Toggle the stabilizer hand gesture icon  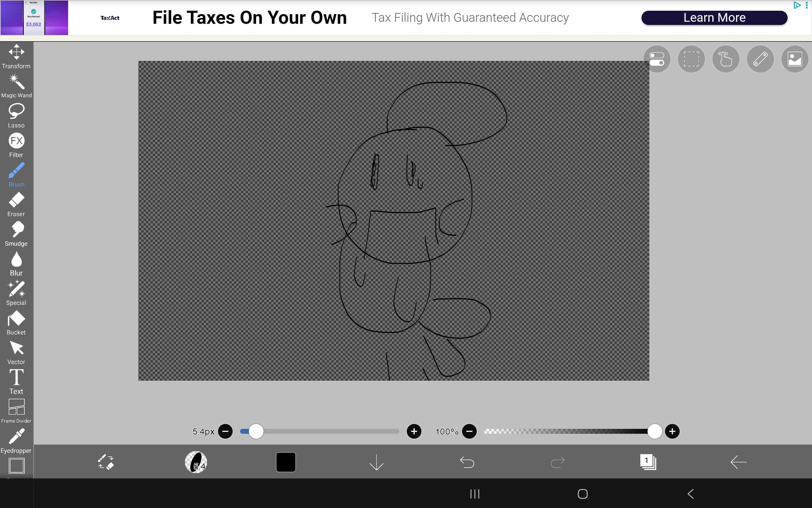click(x=725, y=59)
